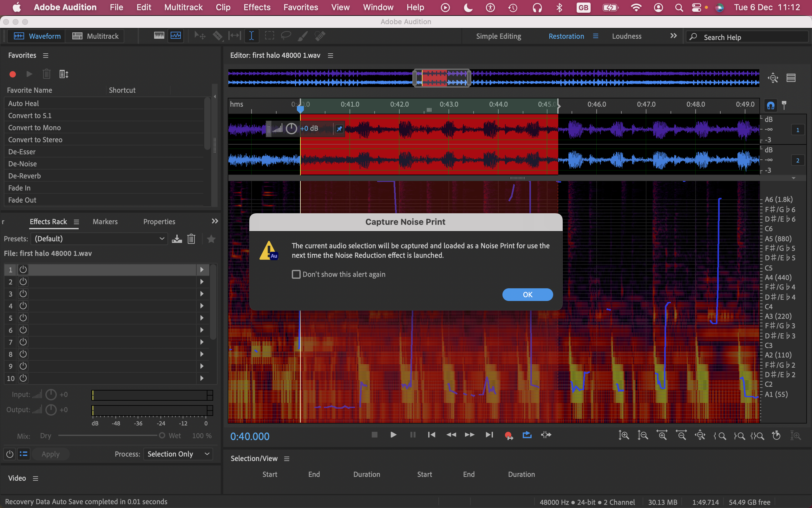This screenshot has width=812, height=508.
Task: Select the Slip tool
Action: tap(234, 36)
